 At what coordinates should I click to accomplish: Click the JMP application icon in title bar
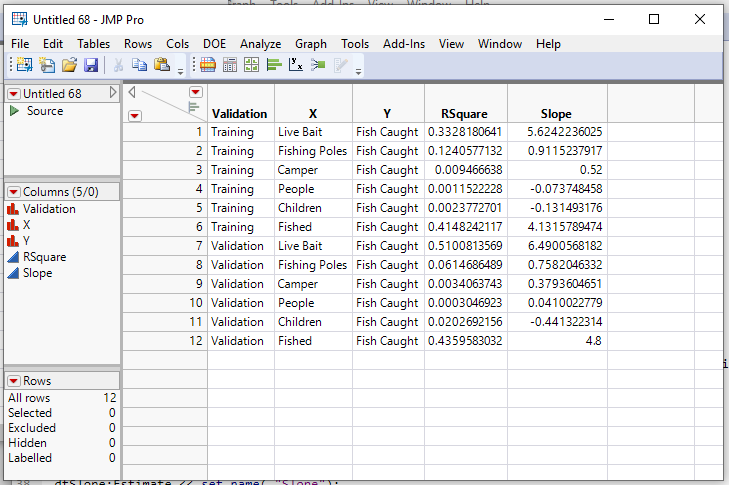[x=20, y=19]
